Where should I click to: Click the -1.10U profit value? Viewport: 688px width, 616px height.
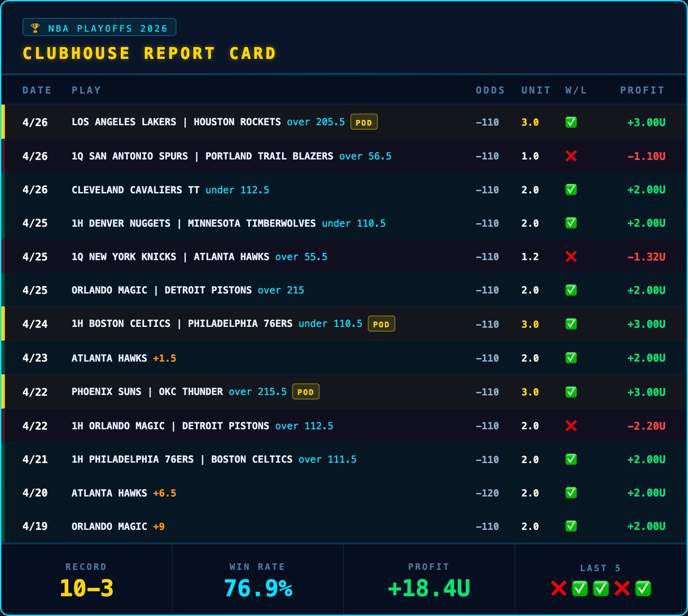click(646, 156)
